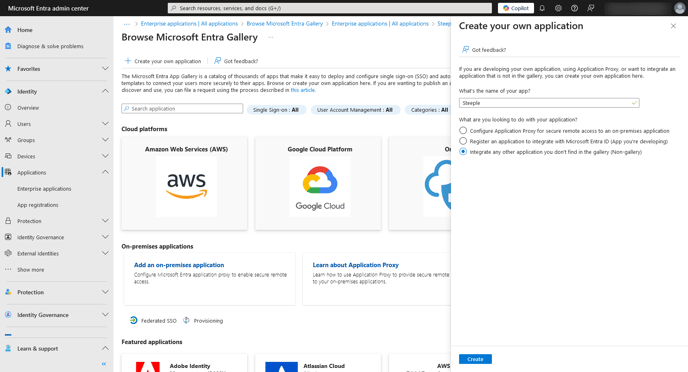Open Learn about Application Proxy link

pos(355,265)
